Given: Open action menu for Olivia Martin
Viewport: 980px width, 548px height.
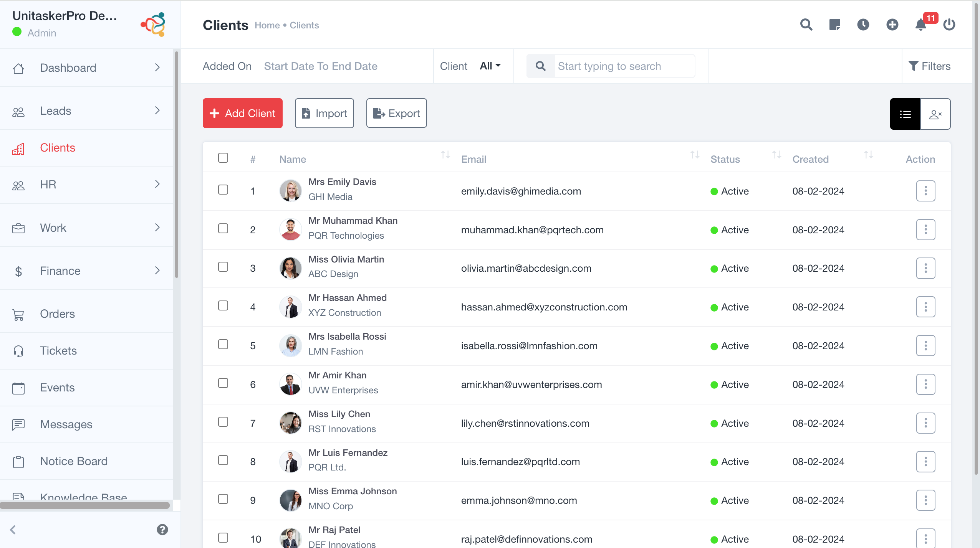Looking at the screenshot, I should (925, 268).
